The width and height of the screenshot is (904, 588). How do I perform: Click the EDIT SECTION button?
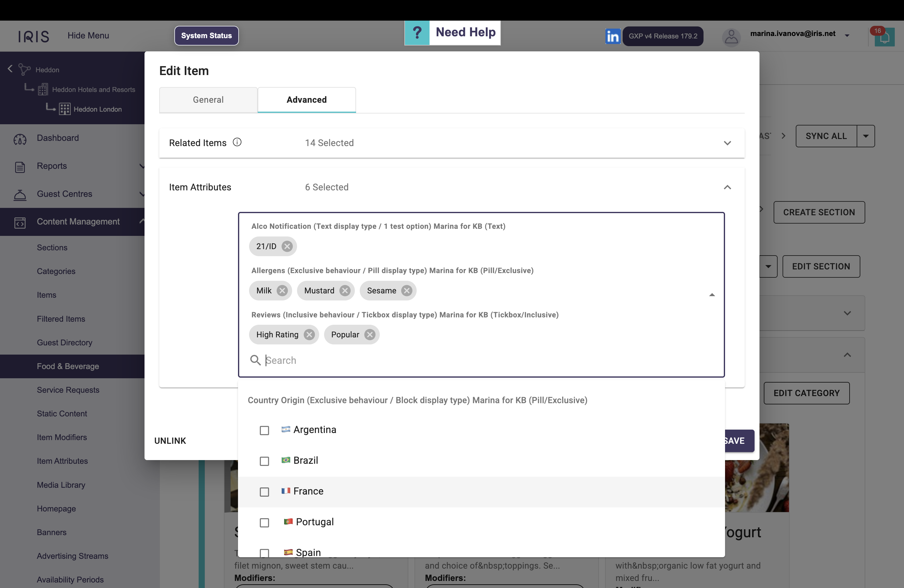click(821, 267)
